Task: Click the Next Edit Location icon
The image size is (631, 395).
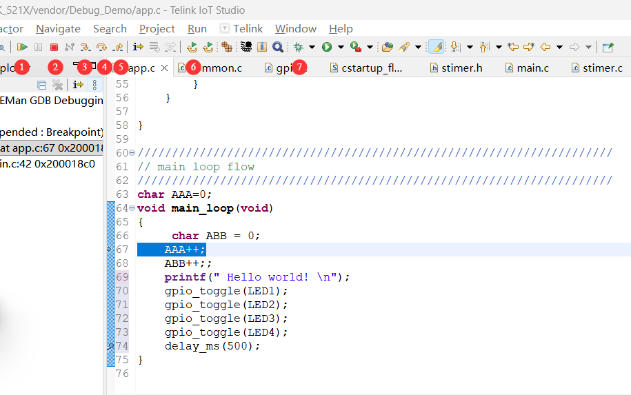Action: coord(528,47)
